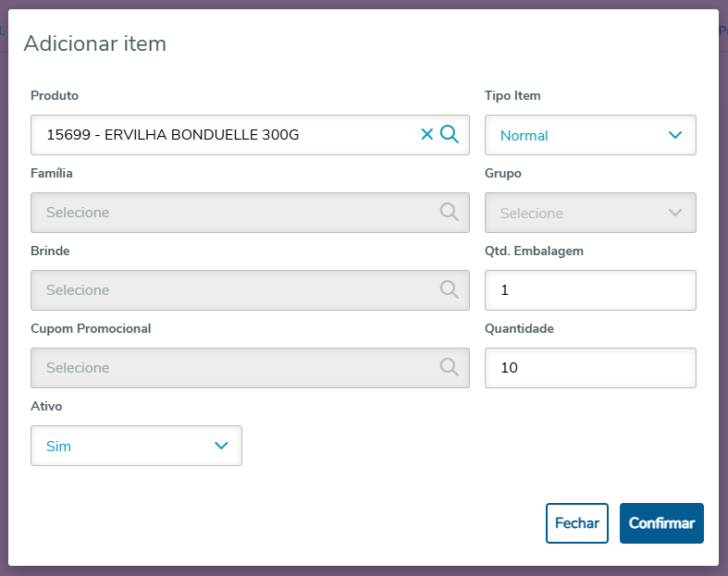Image resolution: width=728 pixels, height=576 pixels.
Task: Click the 'Normal' value in Tipo Item
Action: click(524, 135)
